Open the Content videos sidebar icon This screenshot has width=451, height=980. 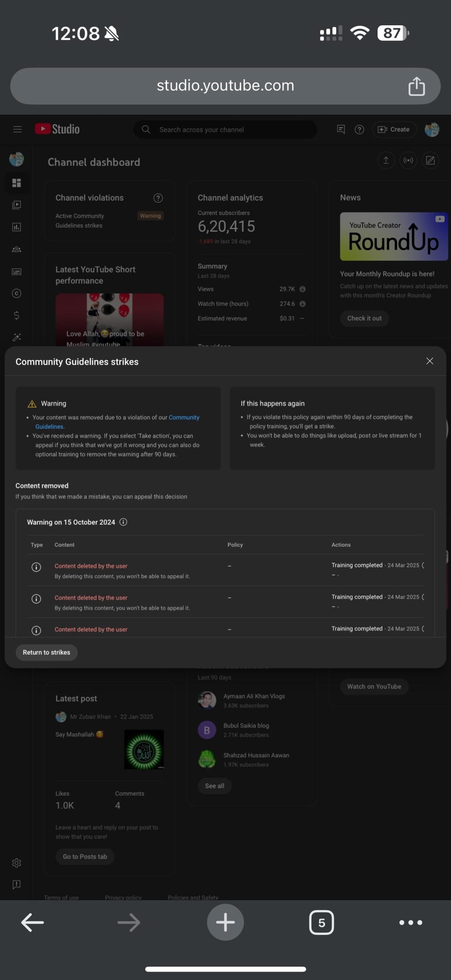pos(16,205)
